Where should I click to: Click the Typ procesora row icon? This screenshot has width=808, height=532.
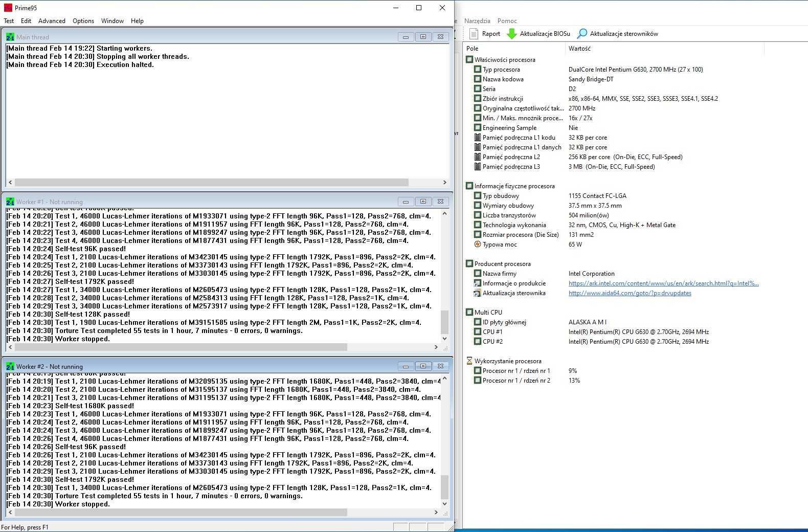tap(477, 69)
